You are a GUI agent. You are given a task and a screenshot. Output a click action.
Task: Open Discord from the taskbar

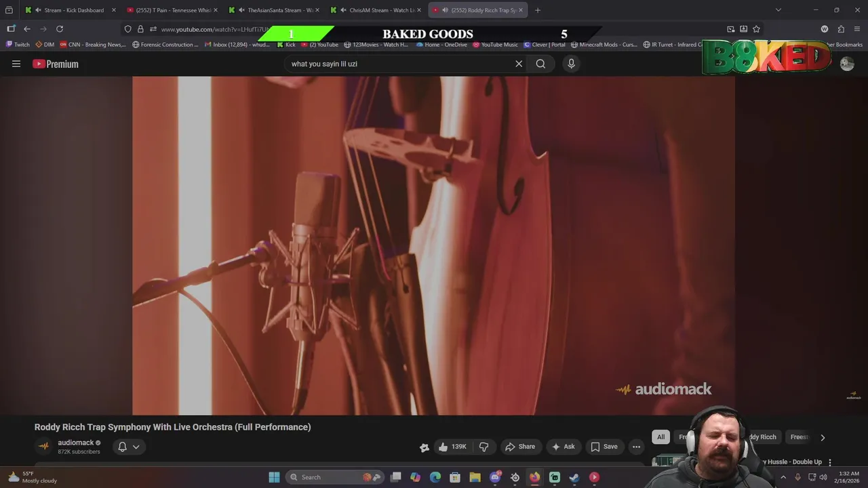(496, 477)
